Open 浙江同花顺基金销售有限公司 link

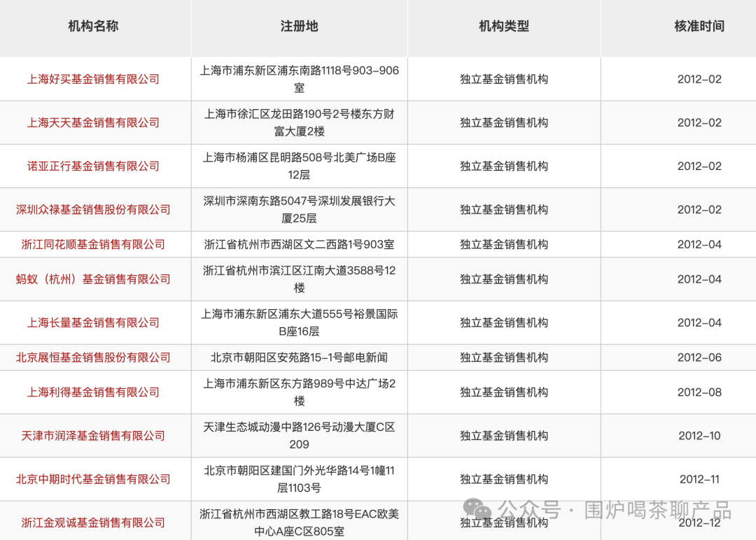pyautogui.click(x=93, y=244)
